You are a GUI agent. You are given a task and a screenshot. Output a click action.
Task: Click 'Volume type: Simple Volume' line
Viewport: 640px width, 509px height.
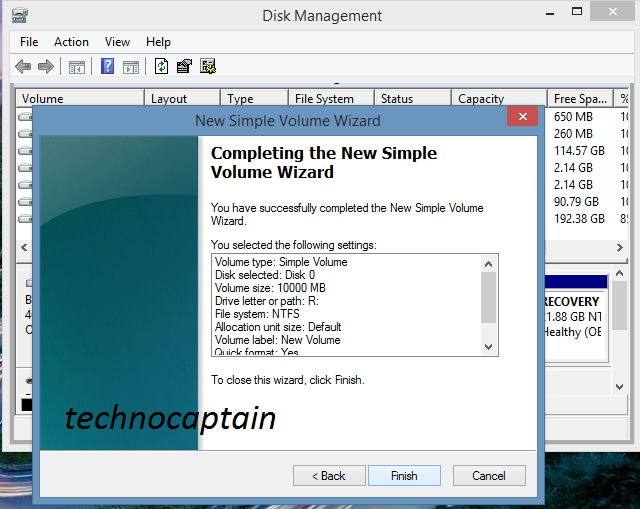(x=281, y=262)
